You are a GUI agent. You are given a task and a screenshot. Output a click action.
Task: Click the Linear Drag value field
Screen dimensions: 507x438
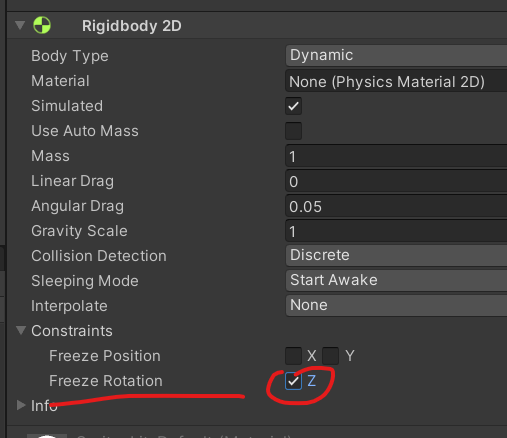[396, 181]
